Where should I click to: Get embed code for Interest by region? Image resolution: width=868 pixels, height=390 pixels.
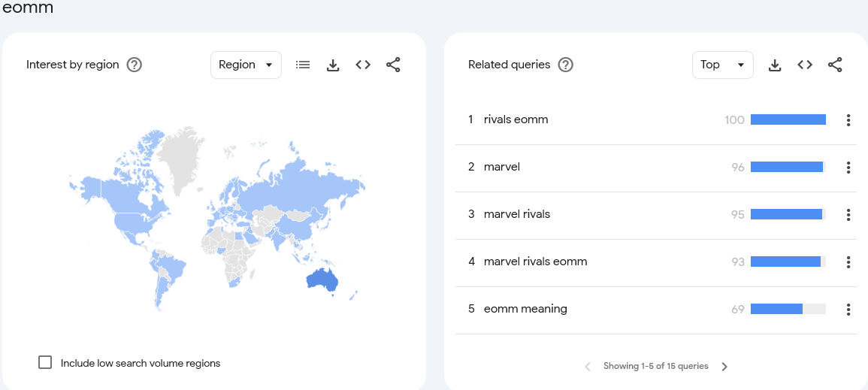point(362,65)
